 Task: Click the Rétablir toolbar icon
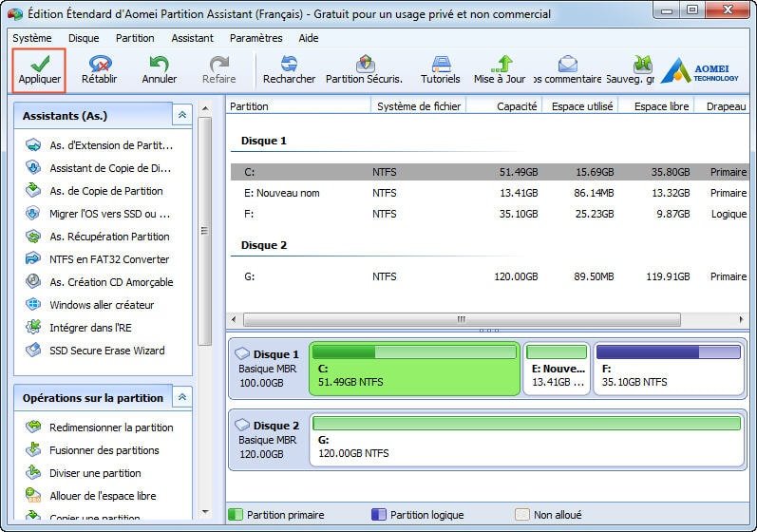click(x=100, y=64)
